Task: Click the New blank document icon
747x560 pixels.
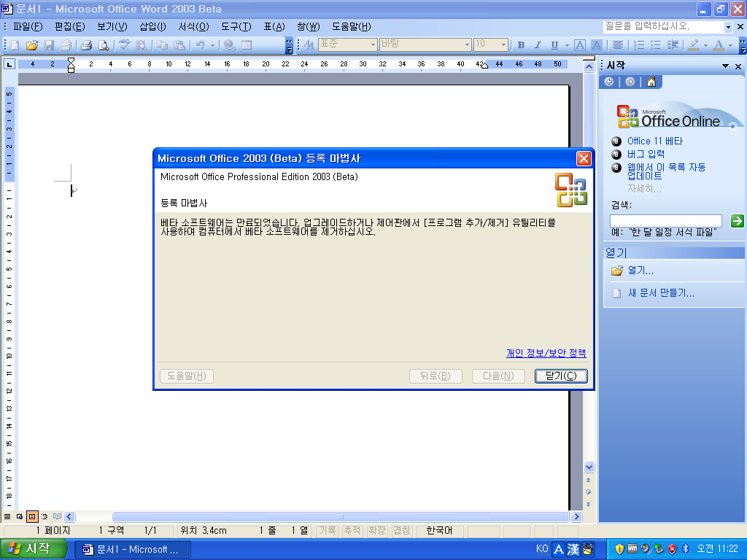Action: pyautogui.click(x=15, y=45)
